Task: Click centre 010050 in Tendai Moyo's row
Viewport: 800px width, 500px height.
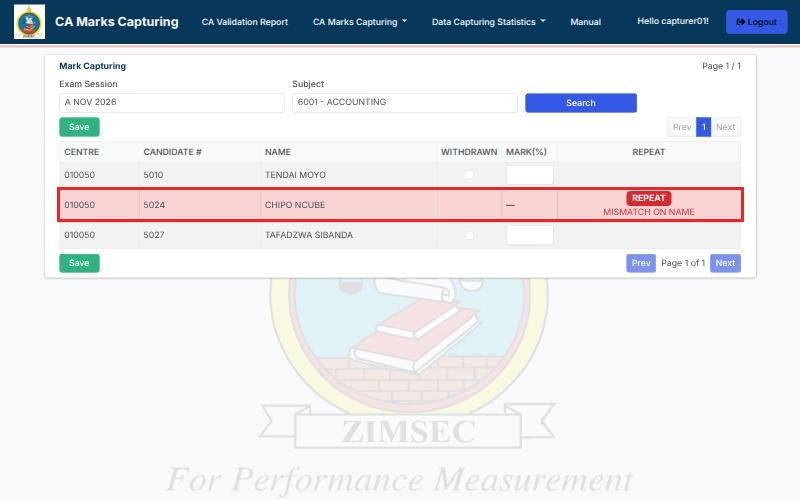Action: click(80, 175)
